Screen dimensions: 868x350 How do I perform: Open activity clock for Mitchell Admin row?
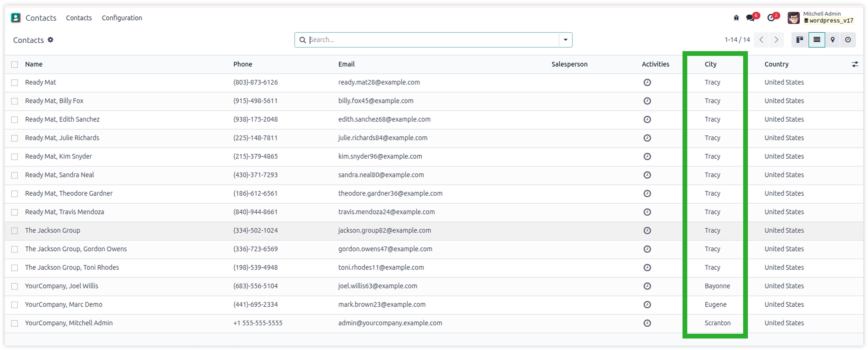pos(647,323)
